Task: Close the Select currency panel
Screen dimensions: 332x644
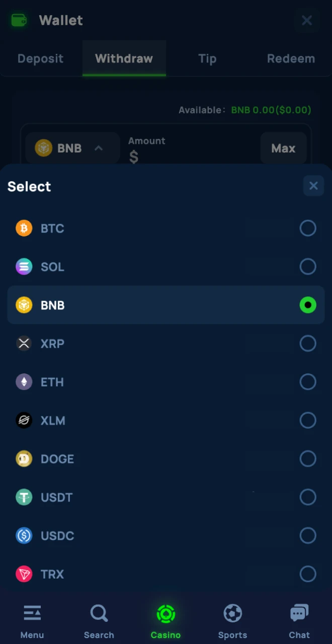Action: click(313, 186)
